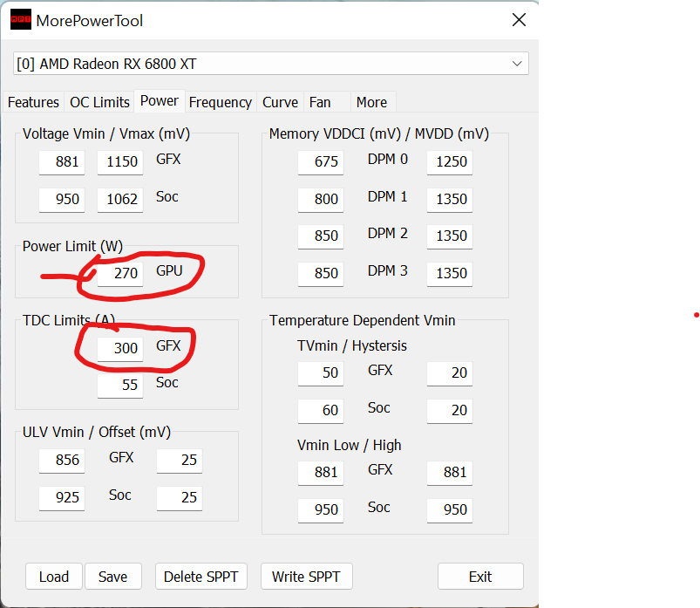Edit ULV Soc offset field 25
The height and width of the screenshot is (608, 700).
click(180, 498)
